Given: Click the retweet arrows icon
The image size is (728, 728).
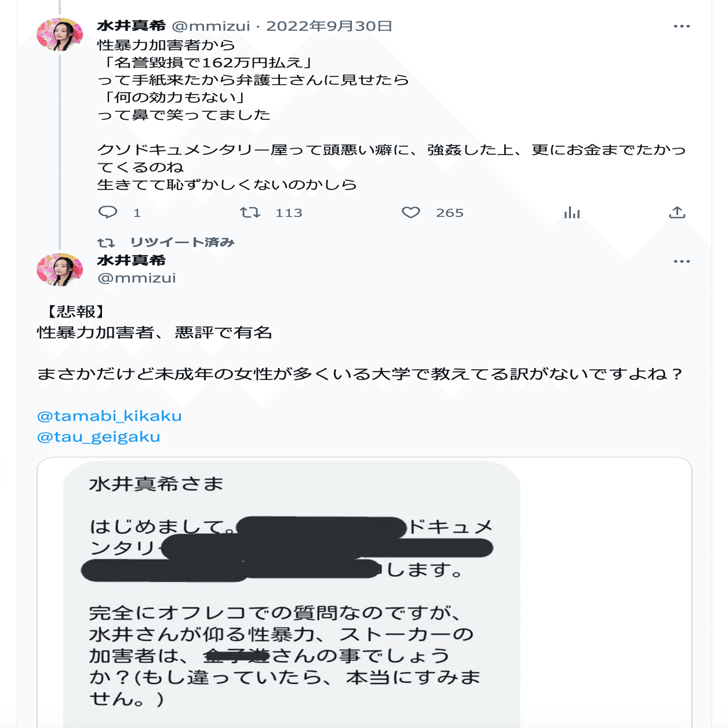Looking at the screenshot, I should (x=250, y=212).
